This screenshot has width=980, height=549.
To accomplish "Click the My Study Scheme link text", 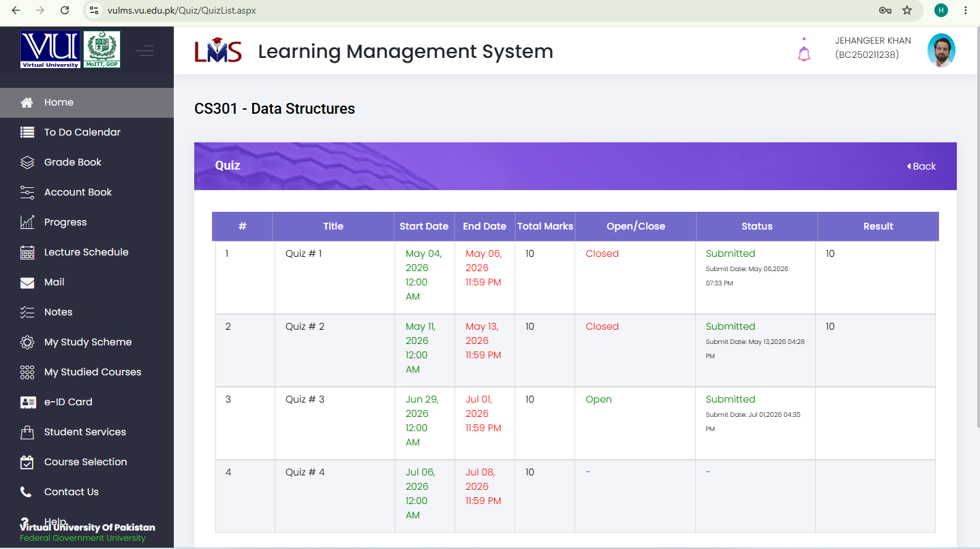I will tap(88, 343).
